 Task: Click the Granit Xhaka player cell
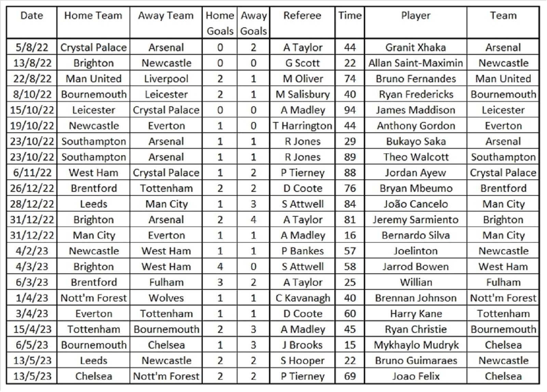coord(416,47)
